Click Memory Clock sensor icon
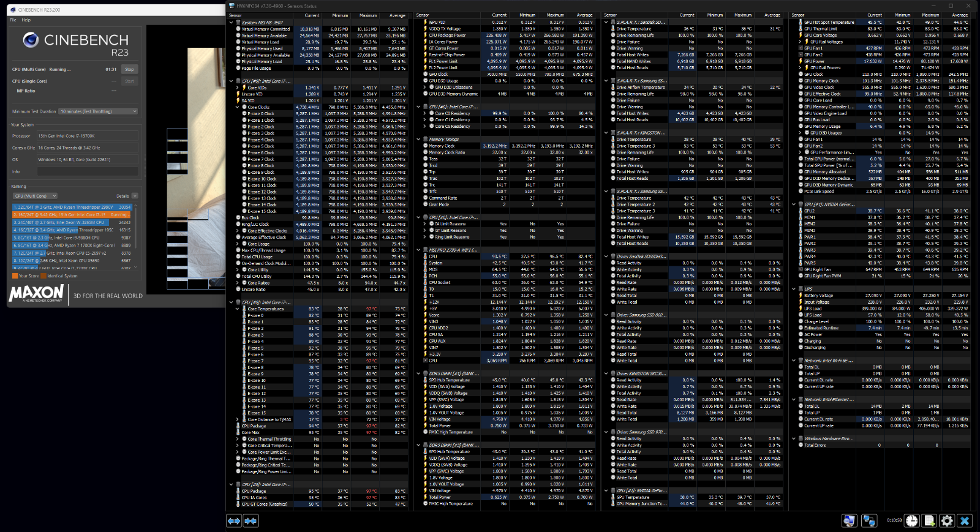 coord(426,146)
